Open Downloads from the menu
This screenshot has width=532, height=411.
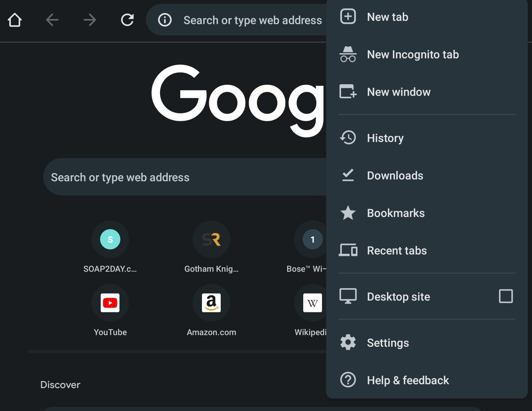395,175
